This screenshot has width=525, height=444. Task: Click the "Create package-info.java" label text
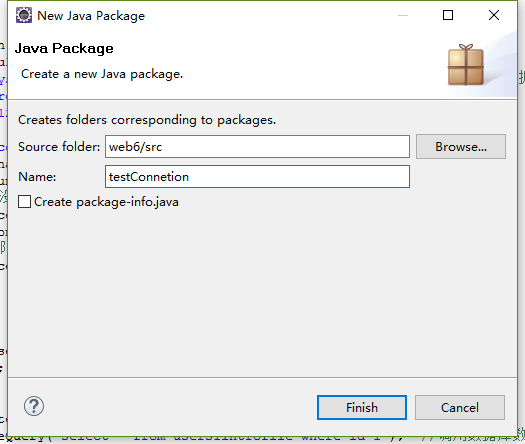(106, 202)
